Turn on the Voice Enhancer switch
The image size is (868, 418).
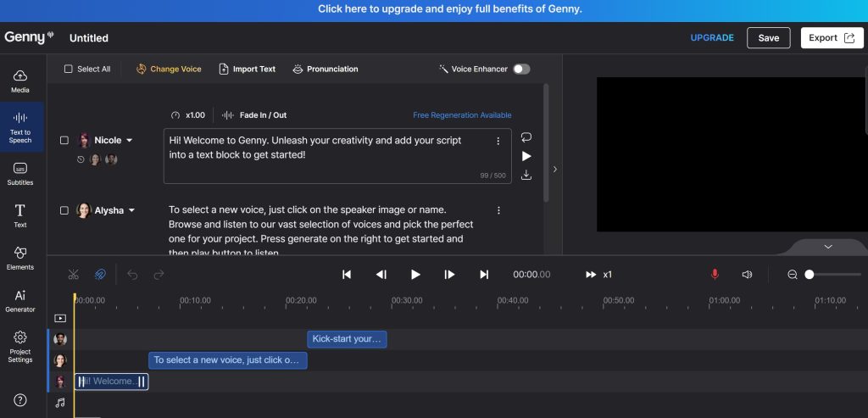click(x=521, y=70)
